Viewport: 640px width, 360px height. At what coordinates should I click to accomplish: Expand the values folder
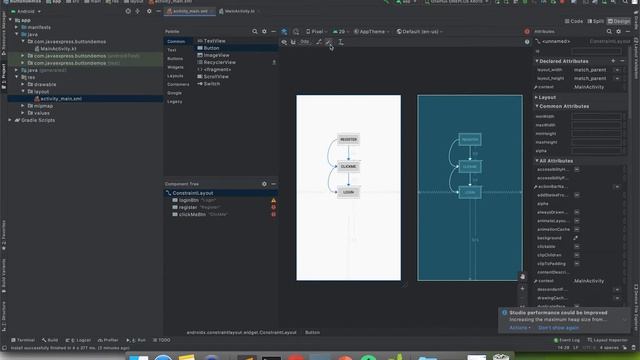[x=23, y=113]
